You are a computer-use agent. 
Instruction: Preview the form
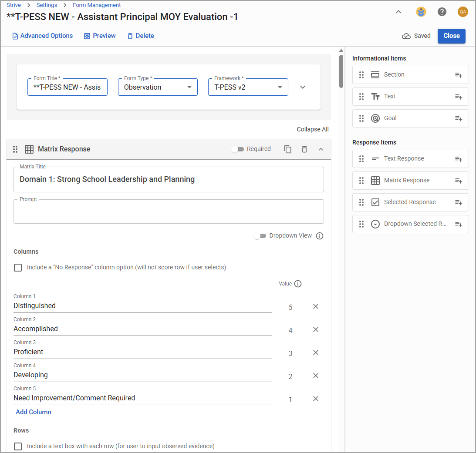tap(100, 36)
